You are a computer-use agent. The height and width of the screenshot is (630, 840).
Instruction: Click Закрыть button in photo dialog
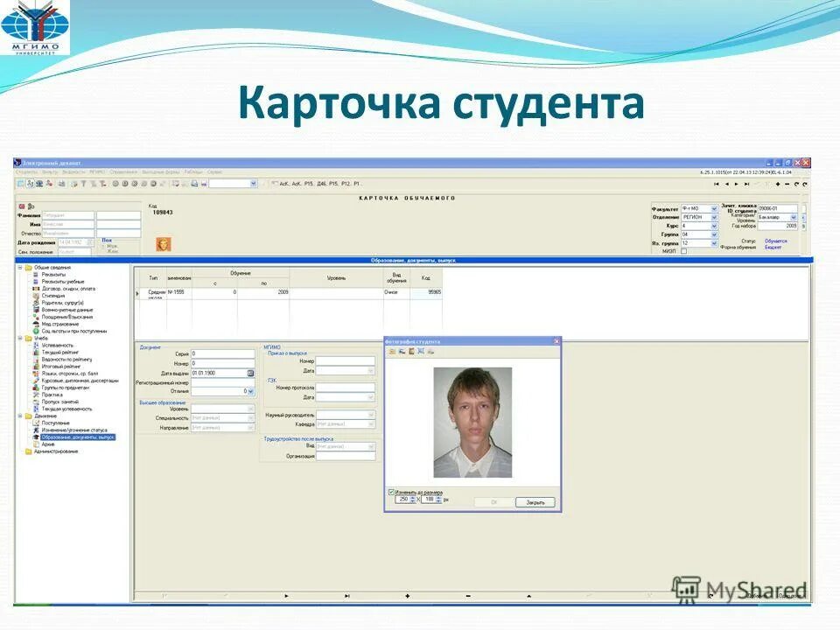point(535,502)
